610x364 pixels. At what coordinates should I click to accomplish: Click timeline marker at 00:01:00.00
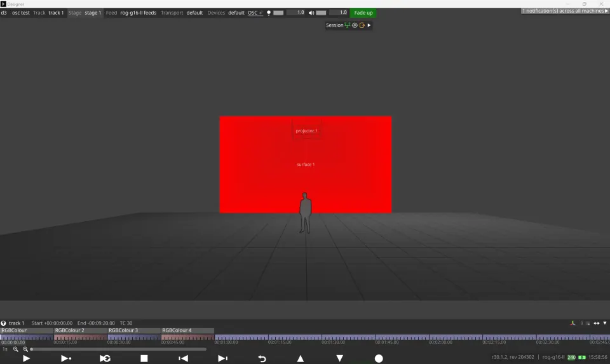coord(226,342)
